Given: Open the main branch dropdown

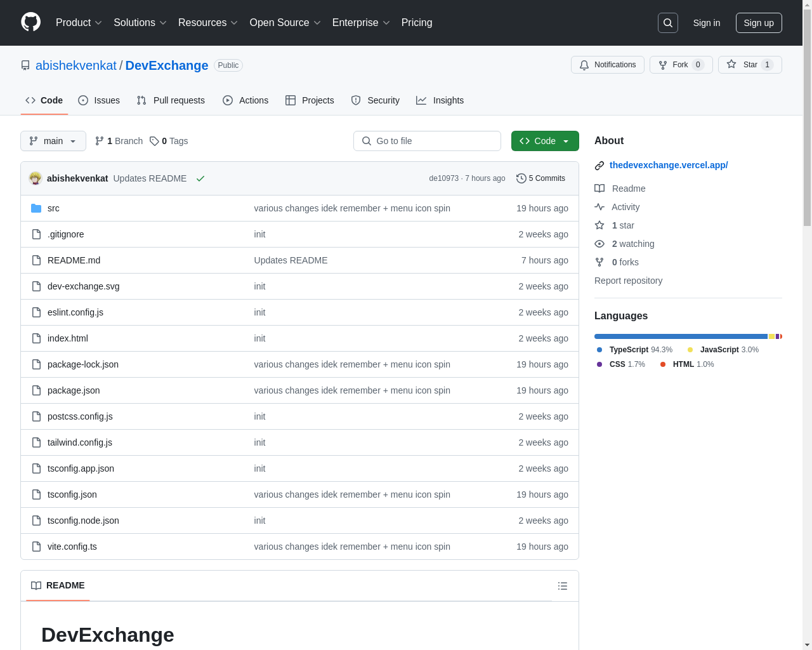Looking at the screenshot, I should 53,141.
